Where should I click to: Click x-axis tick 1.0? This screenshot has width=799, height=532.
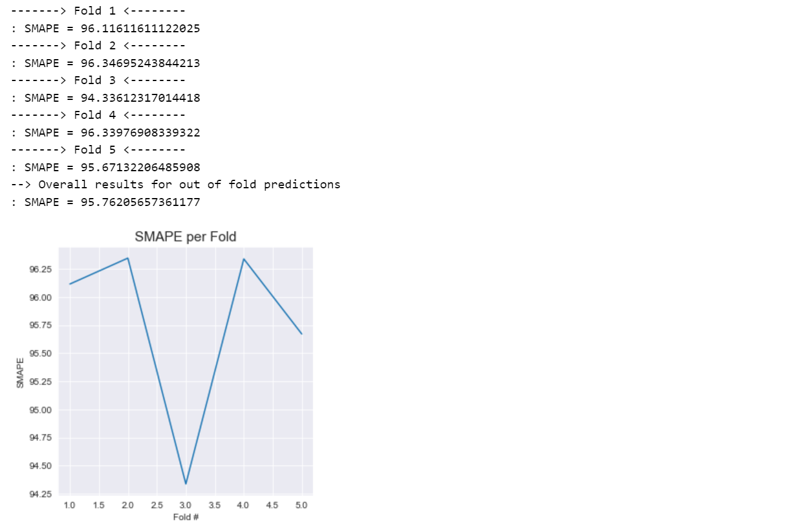(x=69, y=505)
